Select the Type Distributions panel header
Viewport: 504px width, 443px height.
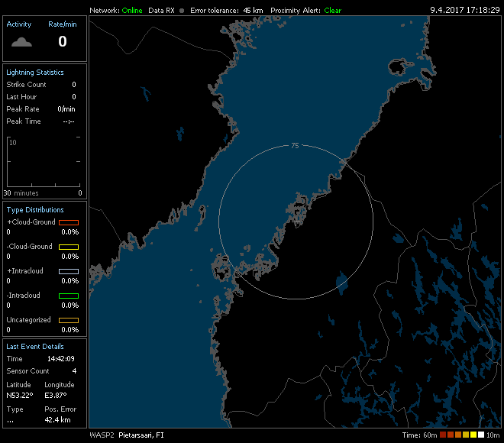35,210
